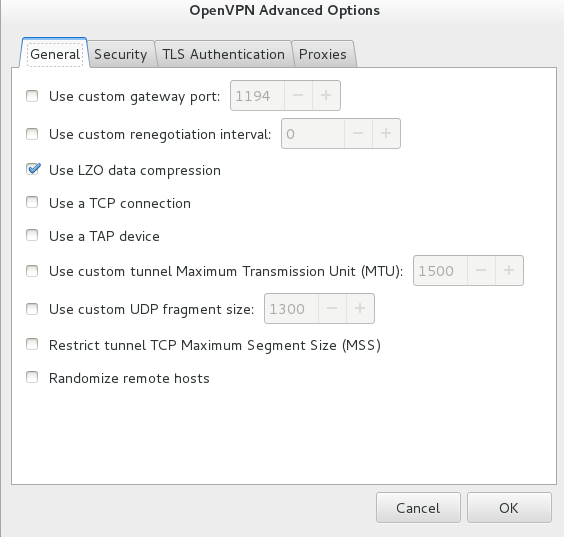Enable Use a TCP connection
This screenshot has height=537, width=564.
click(x=32, y=202)
